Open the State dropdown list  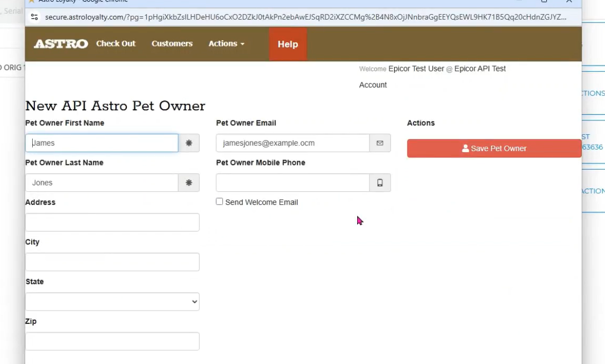coord(112,302)
